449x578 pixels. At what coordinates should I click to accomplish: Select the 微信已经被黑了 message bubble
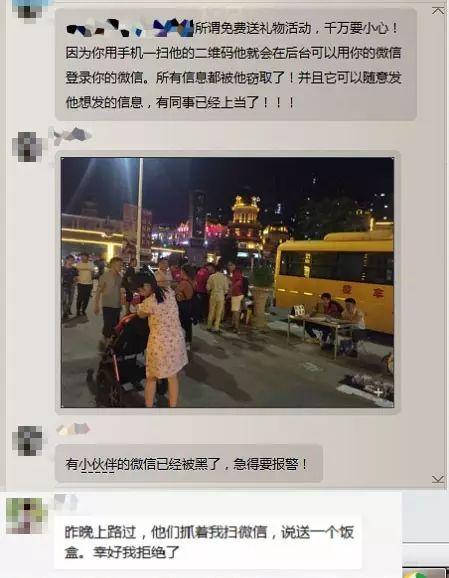(189, 464)
